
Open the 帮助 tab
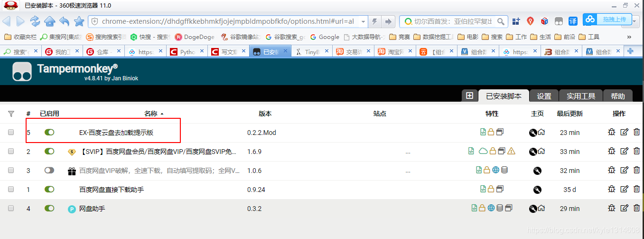(618, 96)
